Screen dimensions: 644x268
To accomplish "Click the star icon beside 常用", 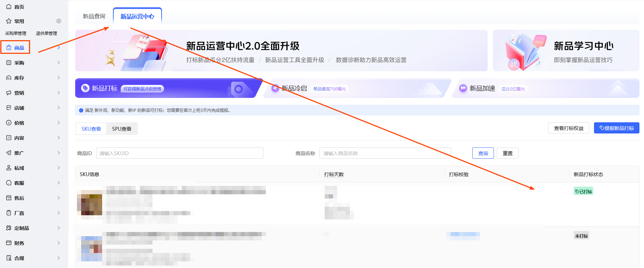I will pos(9,21).
